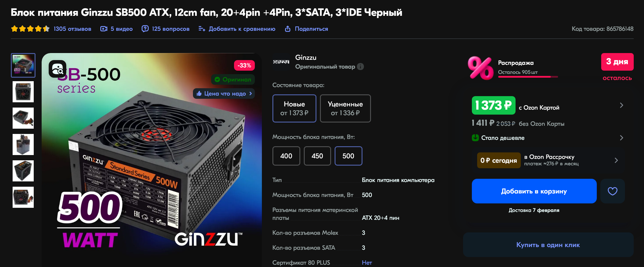
Task: Select the Новые condition option
Action: click(x=294, y=108)
